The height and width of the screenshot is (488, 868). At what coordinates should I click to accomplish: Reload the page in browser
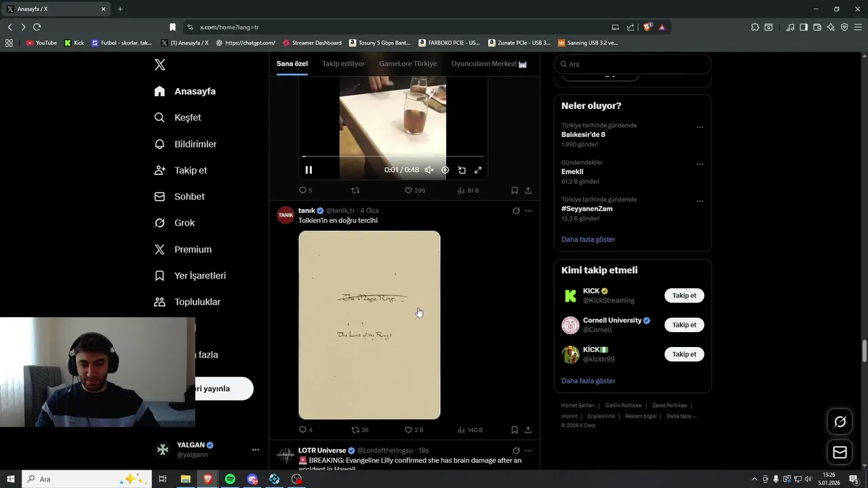pos(37,27)
